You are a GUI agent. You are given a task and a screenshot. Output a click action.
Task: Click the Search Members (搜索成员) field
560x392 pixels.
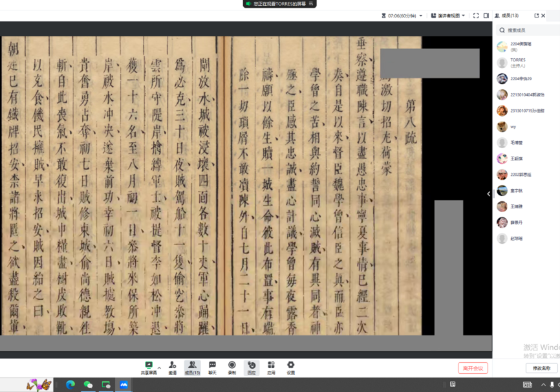point(527,30)
